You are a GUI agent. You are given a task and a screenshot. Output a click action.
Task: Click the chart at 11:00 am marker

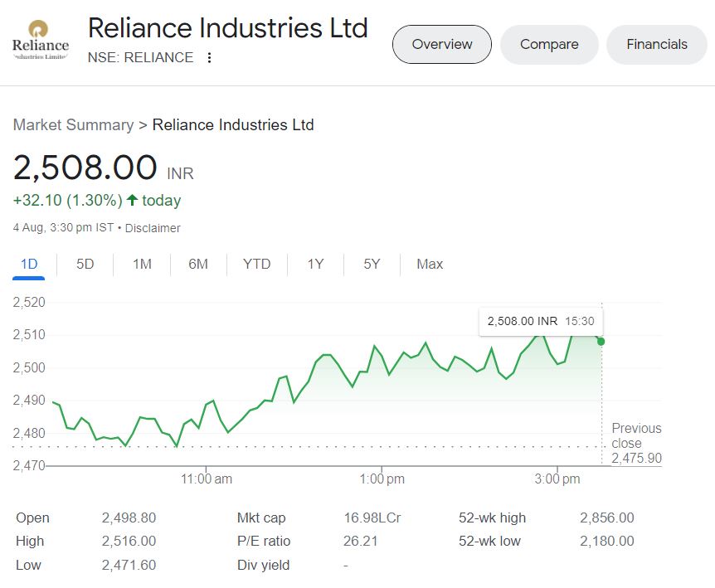point(207,479)
